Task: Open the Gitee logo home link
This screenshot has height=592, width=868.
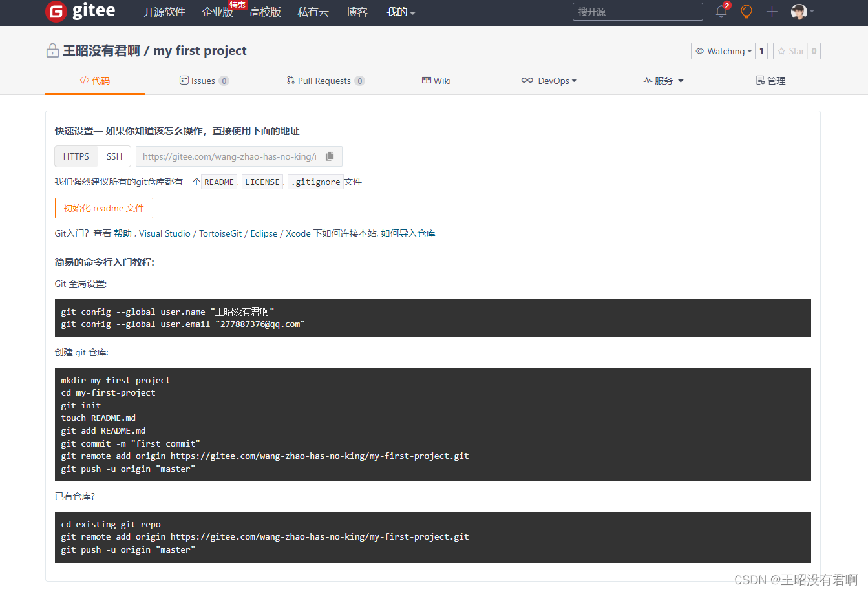Action: [x=81, y=12]
